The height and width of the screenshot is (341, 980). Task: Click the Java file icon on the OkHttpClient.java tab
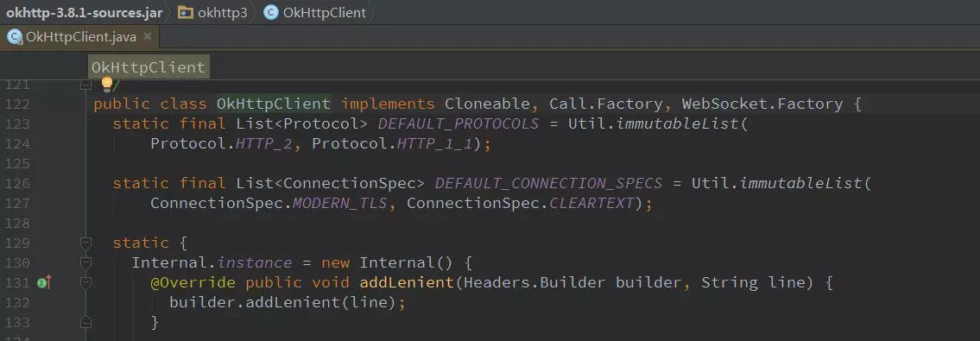click(15, 37)
